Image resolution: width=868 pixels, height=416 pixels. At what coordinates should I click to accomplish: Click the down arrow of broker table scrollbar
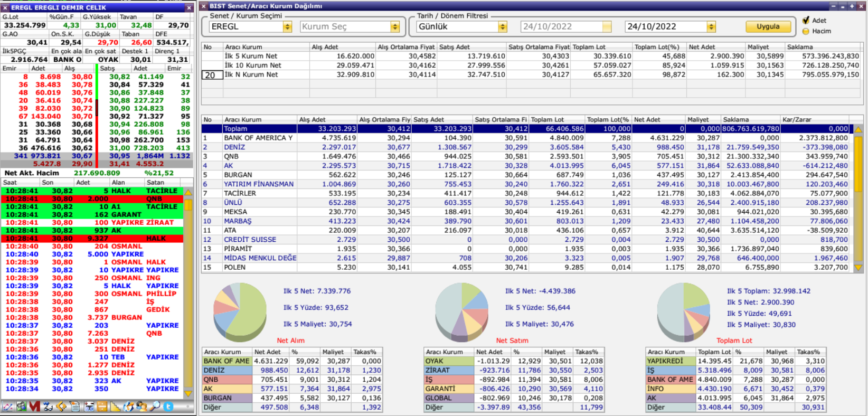tap(858, 268)
